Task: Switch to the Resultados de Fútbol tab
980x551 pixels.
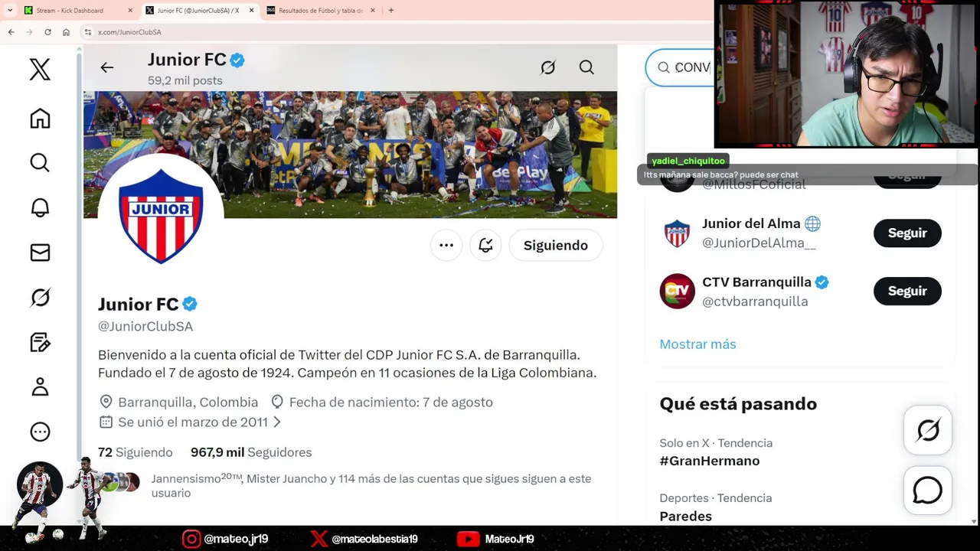Action: pos(321,11)
